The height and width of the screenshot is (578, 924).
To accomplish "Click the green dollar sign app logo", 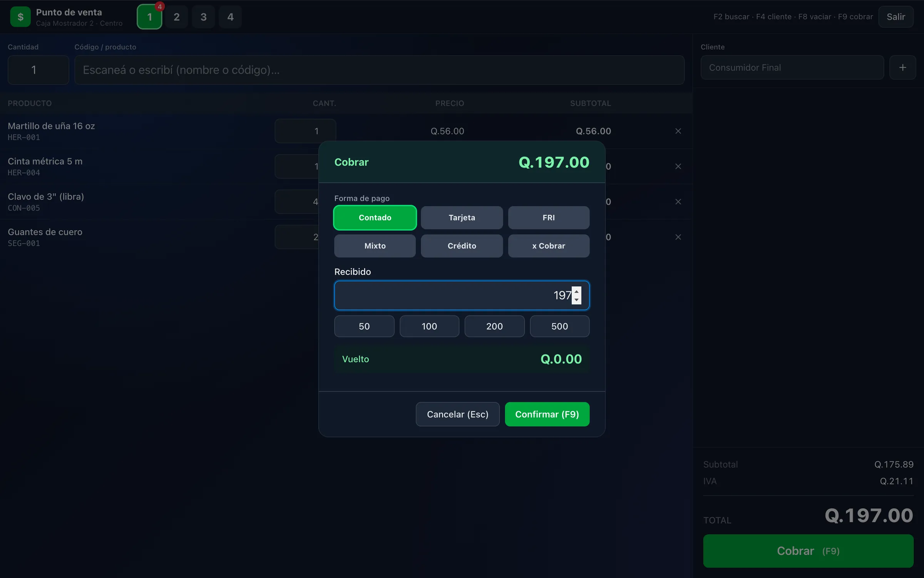I will (x=20, y=17).
